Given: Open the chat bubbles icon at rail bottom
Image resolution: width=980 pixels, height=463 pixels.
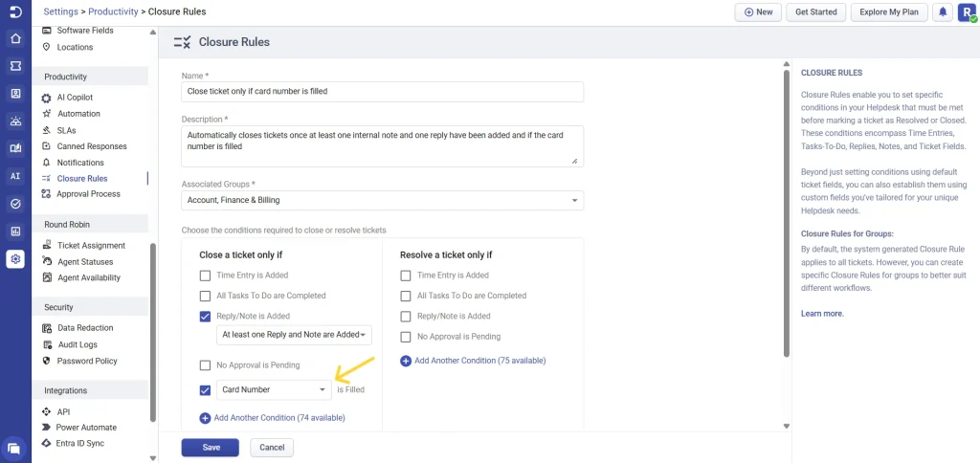Looking at the screenshot, I should coord(15,448).
